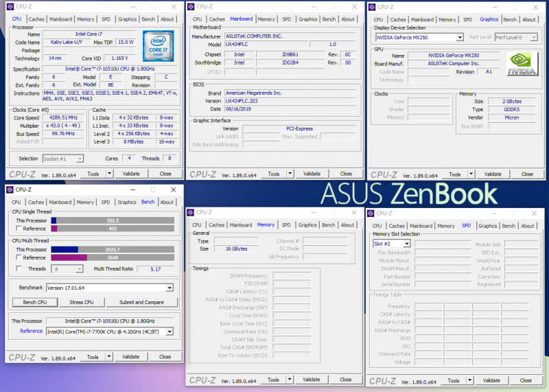Open the Perf Level 0 dropdown

[x=534, y=38]
